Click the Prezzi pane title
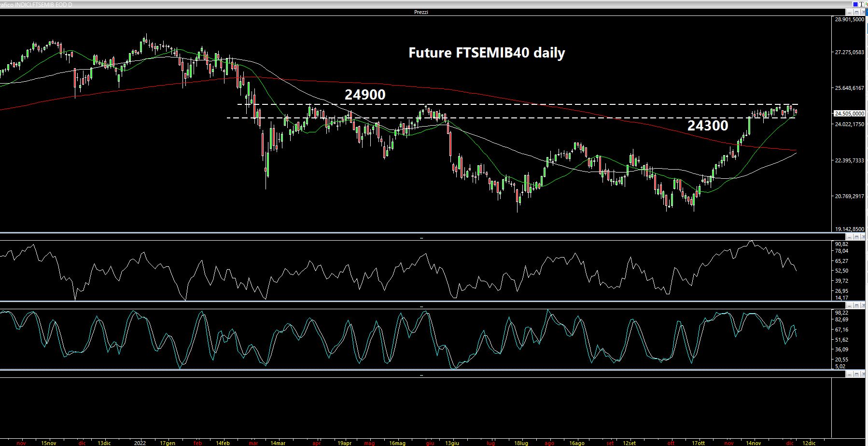 tap(421, 12)
